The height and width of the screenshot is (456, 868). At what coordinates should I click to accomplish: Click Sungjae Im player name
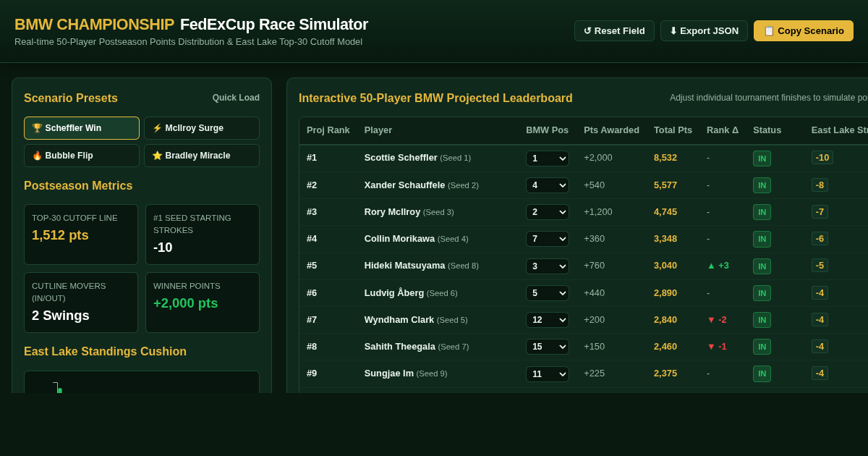pos(389,373)
